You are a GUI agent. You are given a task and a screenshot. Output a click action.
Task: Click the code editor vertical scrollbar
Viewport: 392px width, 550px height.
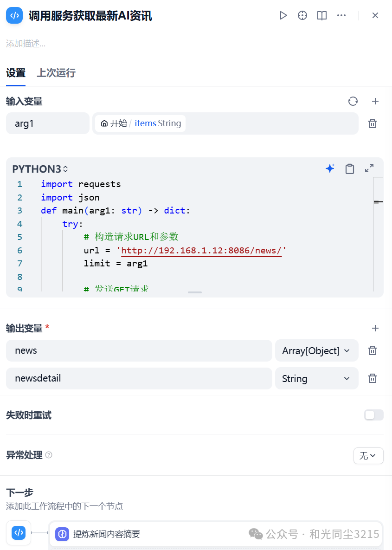[x=379, y=234]
